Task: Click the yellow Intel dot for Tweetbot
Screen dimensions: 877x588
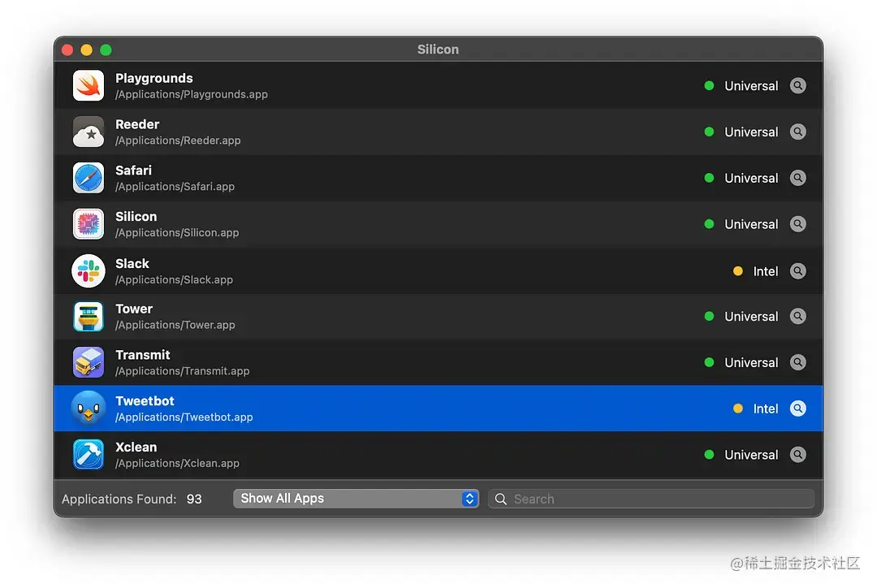Action: click(738, 409)
